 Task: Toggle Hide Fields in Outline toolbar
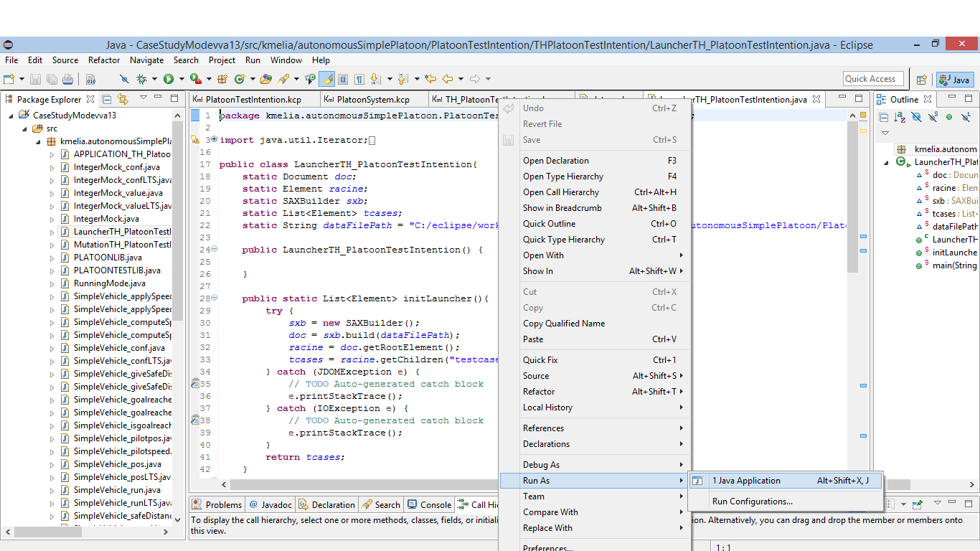(916, 118)
